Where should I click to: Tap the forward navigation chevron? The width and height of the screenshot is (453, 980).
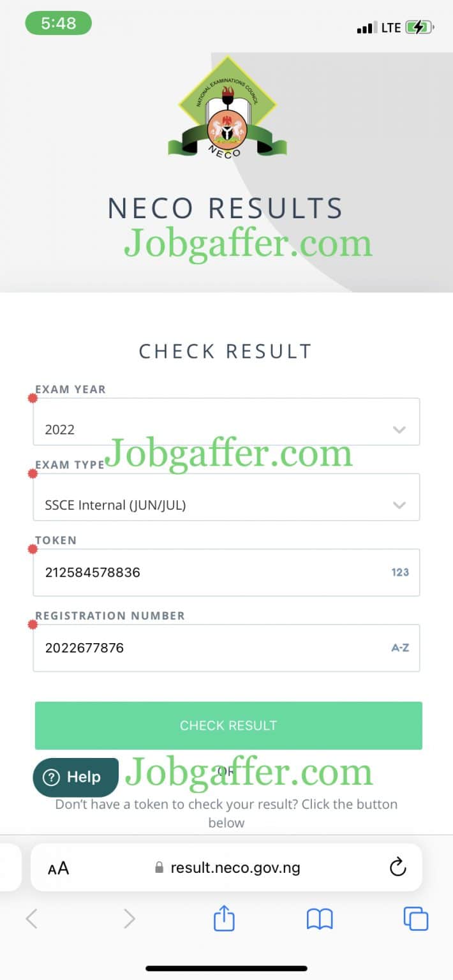click(x=128, y=919)
